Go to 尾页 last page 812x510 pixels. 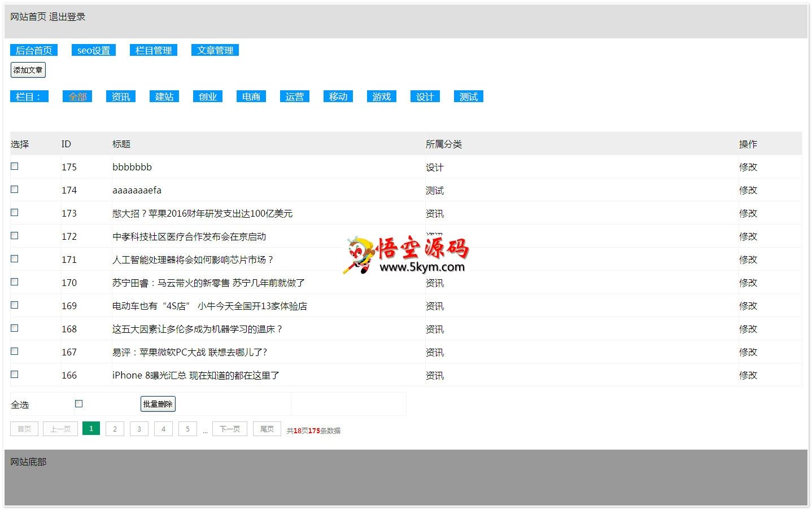[267, 429]
